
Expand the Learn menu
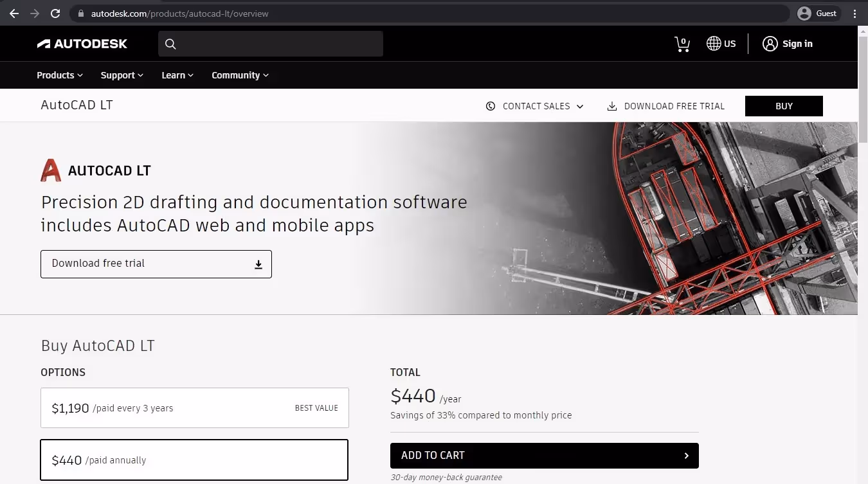pyautogui.click(x=177, y=75)
